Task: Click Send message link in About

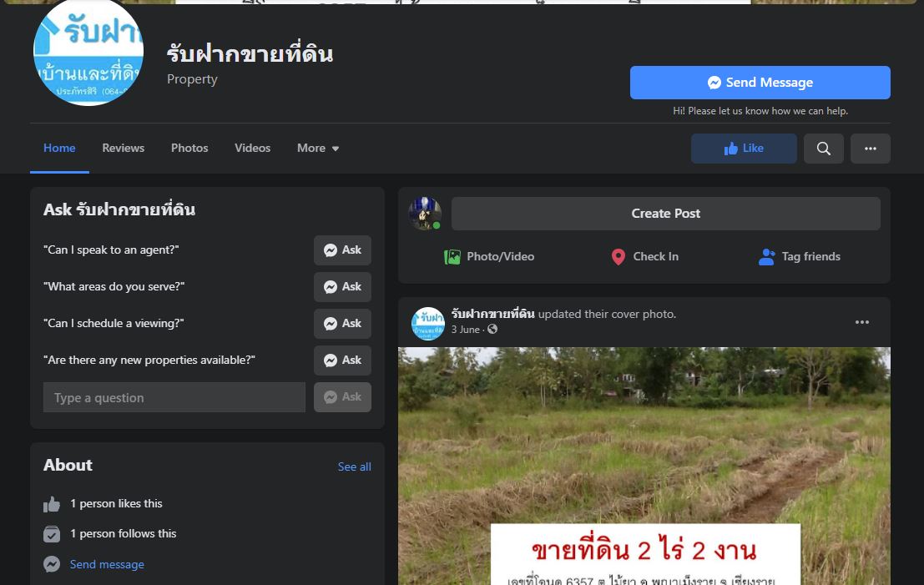Action: [107, 564]
